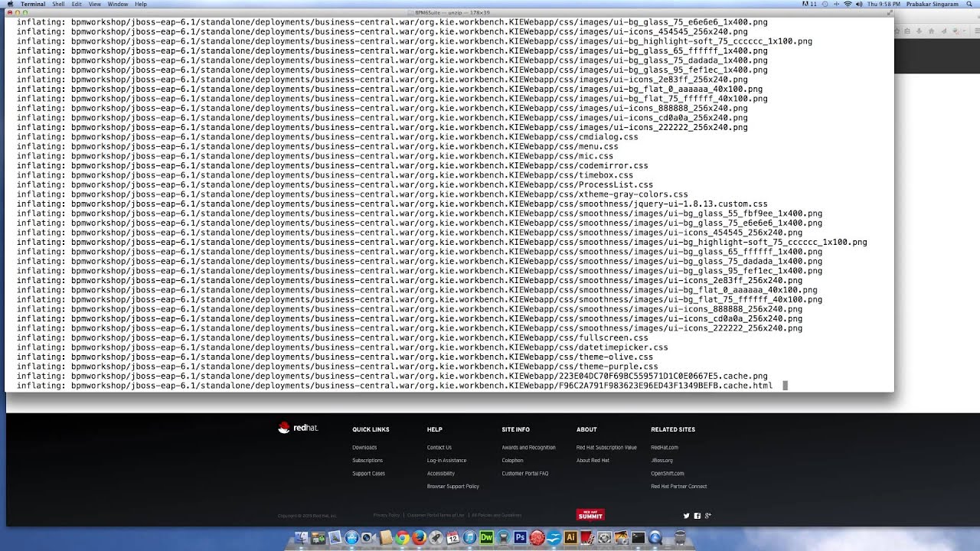Click the last line ending F96C2A791F983623E96ED43F1349BEFB.cache.html
Viewport: 980px width, 551px height.
coord(395,386)
